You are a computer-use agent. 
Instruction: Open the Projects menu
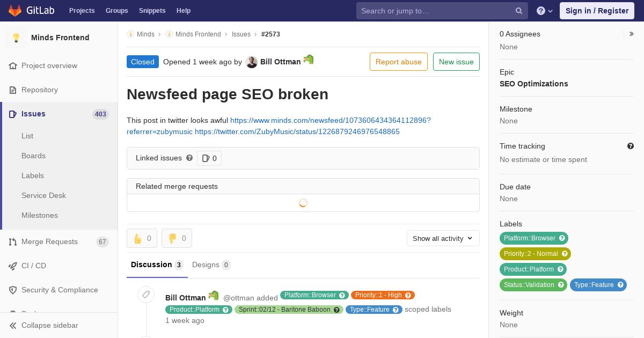pos(82,11)
